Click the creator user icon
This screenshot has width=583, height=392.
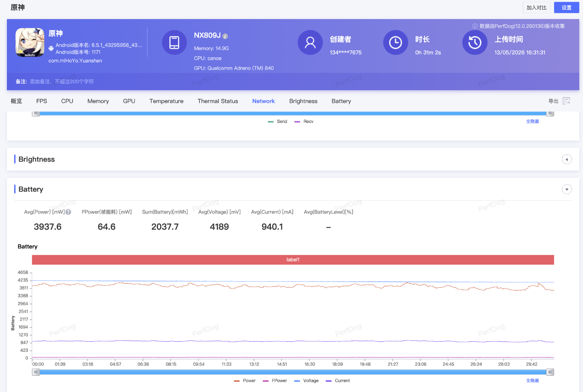click(310, 42)
